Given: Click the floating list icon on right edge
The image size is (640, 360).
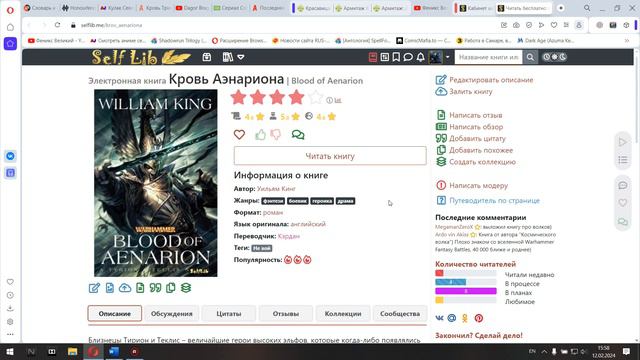Looking at the screenshot, I should pyautogui.click(x=622, y=160).
